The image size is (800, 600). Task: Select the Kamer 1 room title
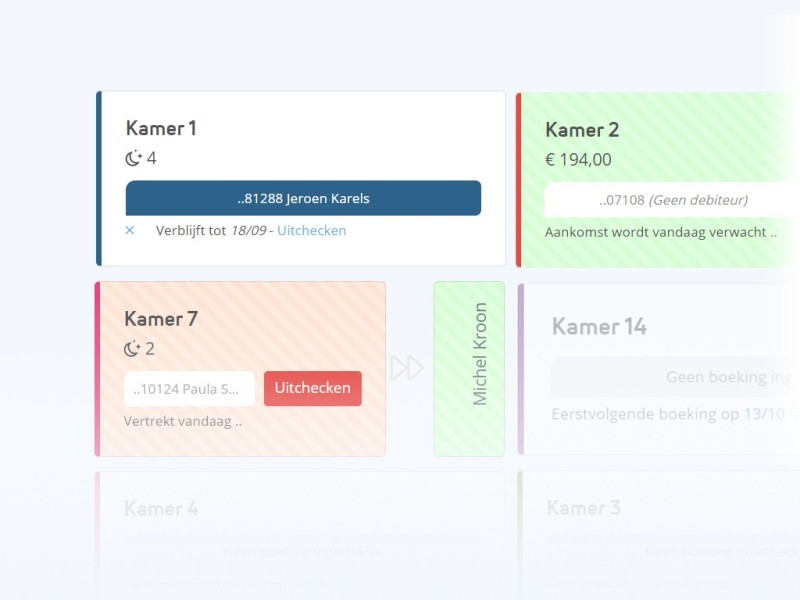[x=161, y=128]
